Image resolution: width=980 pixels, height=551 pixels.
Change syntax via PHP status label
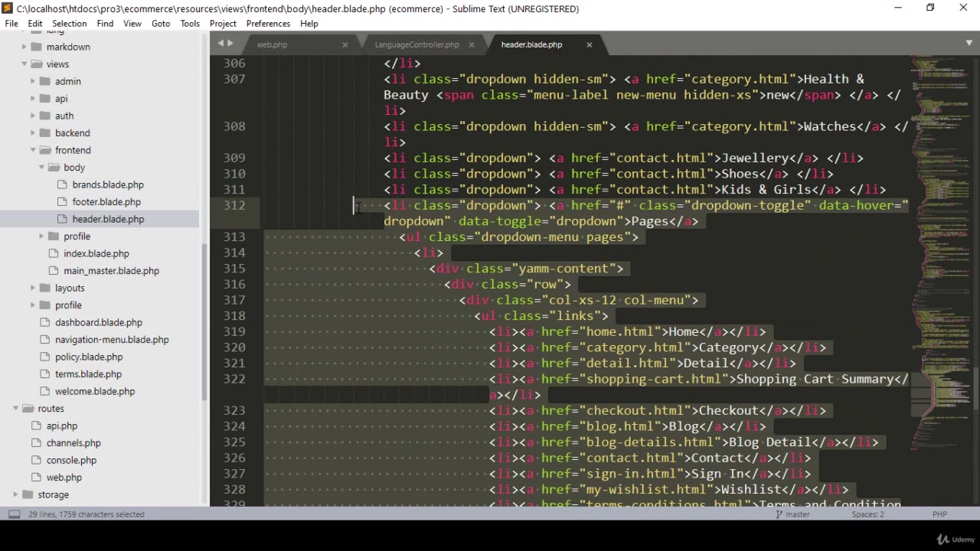pyautogui.click(x=939, y=514)
